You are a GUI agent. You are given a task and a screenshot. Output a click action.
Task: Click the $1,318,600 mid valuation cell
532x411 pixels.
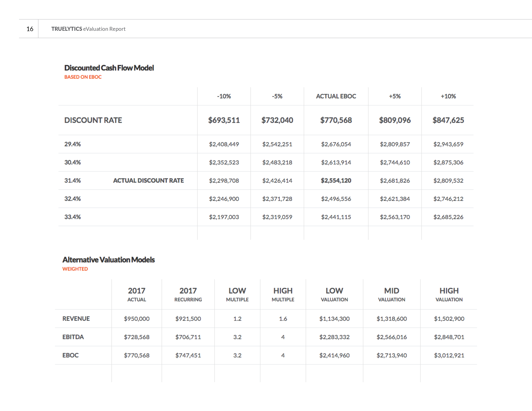tap(391, 319)
